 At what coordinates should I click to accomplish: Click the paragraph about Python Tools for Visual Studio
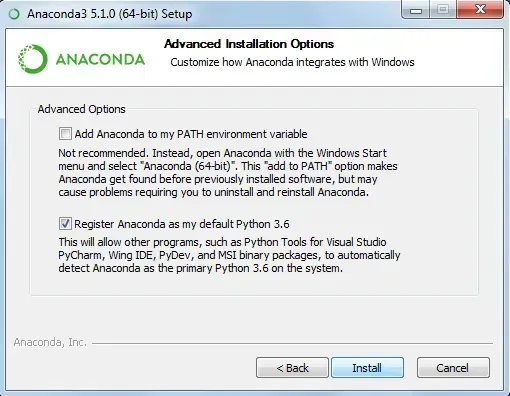click(x=229, y=255)
